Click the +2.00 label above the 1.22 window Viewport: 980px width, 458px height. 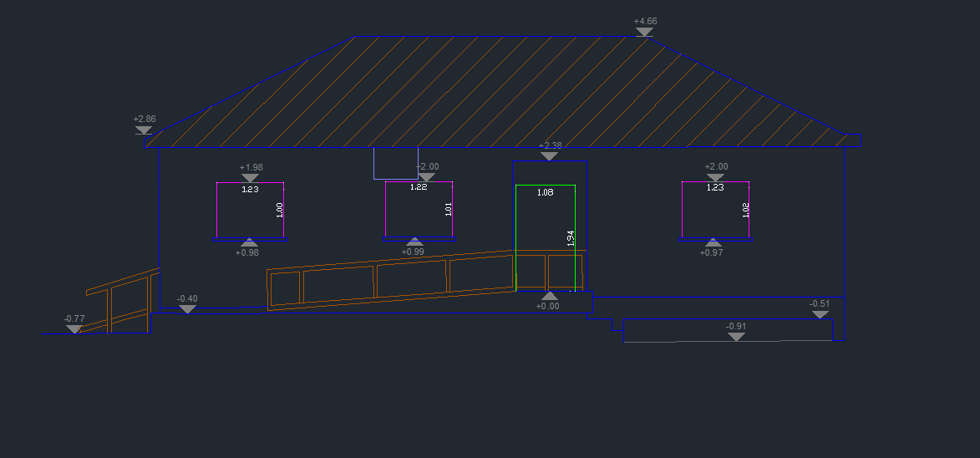coord(428,167)
